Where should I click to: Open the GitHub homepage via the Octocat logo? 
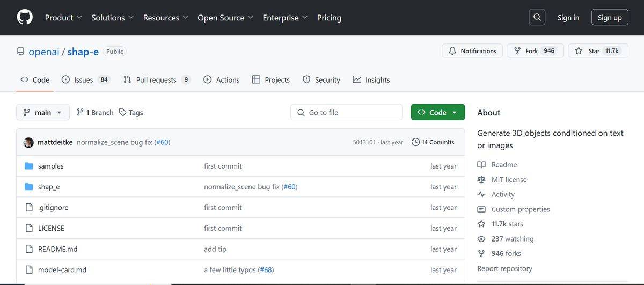tap(25, 17)
